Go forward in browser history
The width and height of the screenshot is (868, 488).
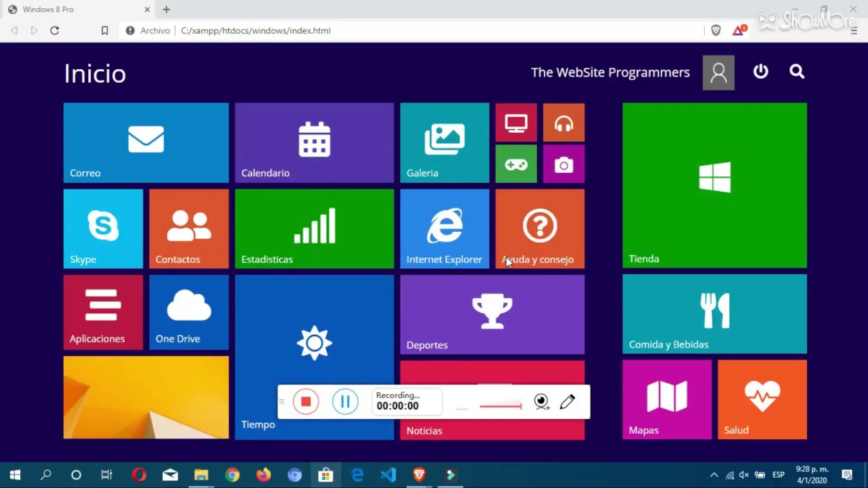(x=34, y=30)
